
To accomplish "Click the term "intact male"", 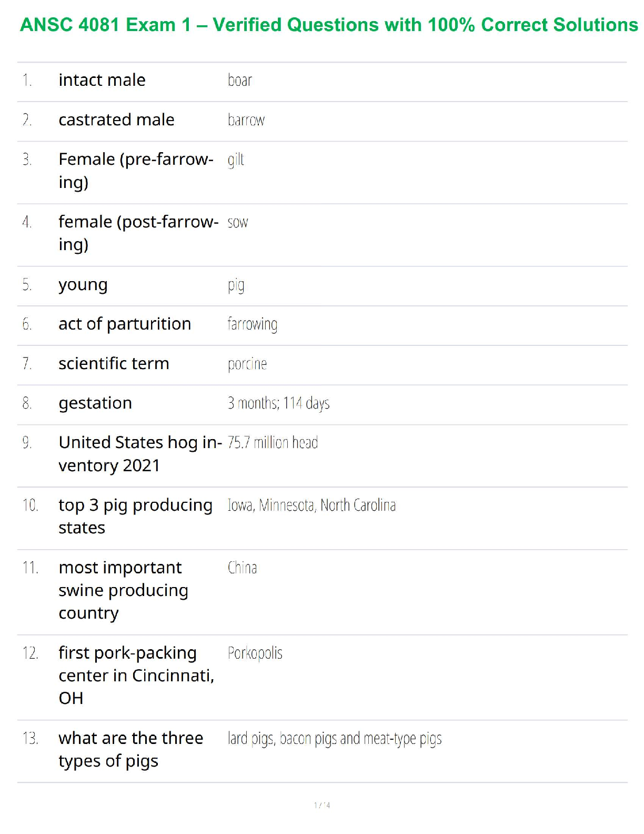I will [x=102, y=80].
